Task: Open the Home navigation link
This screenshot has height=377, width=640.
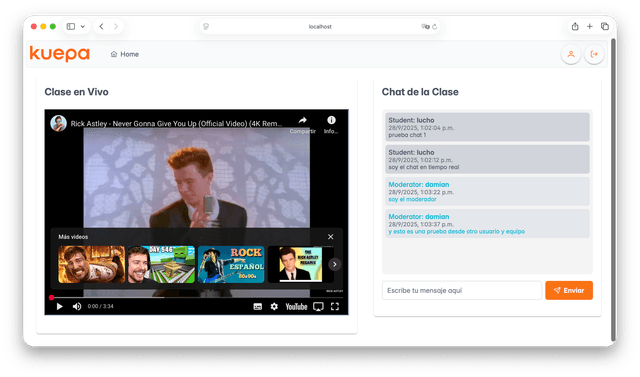Action: tap(124, 54)
